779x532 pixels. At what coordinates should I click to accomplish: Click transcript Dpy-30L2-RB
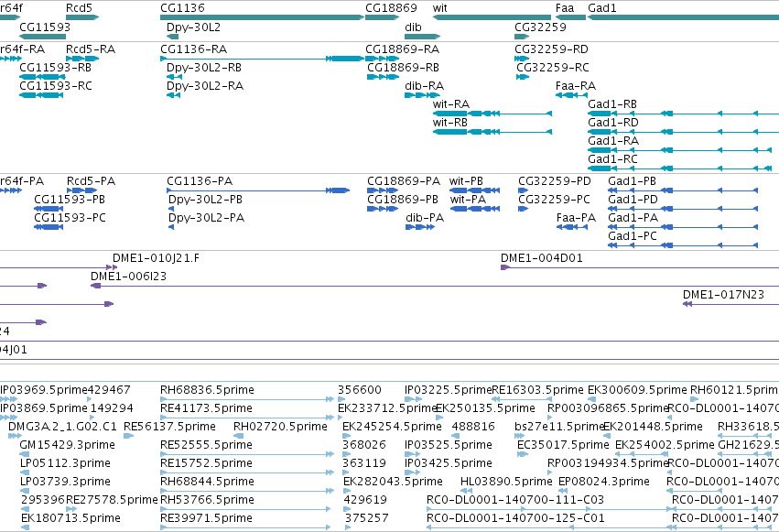[x=174, y=77]
